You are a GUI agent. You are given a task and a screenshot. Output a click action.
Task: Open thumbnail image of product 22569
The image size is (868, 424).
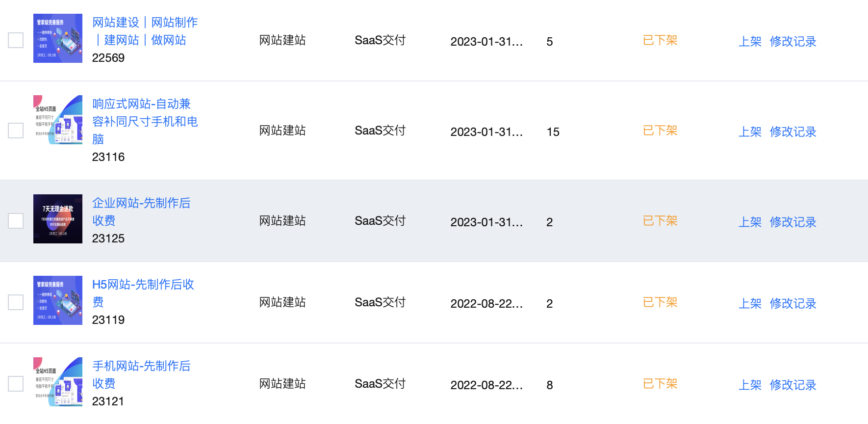tap(58, 38)
